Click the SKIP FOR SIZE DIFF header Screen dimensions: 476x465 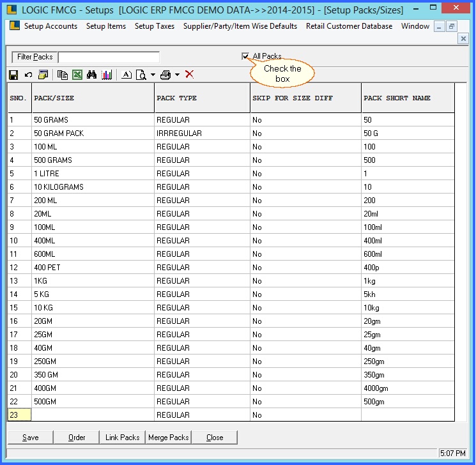pos(305,98)
